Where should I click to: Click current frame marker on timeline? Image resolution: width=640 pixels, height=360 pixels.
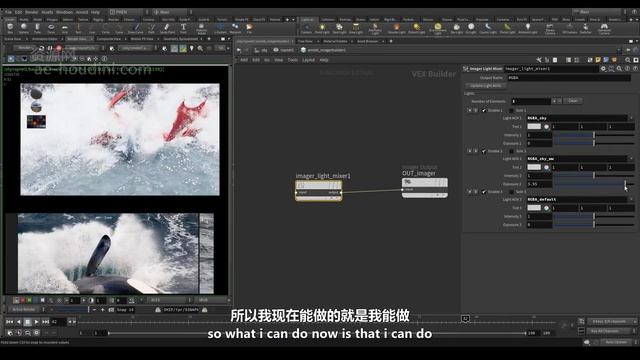pyautogui.click(x=465, y=318)
